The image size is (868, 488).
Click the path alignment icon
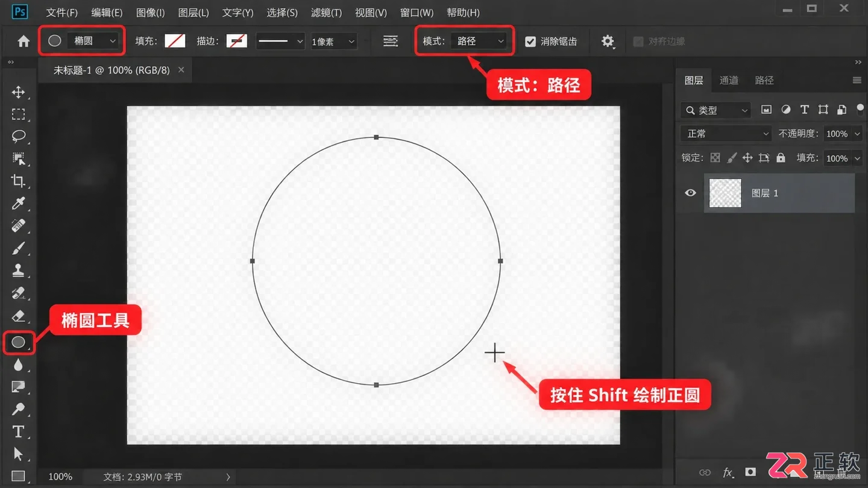click(x=391, y=41)
